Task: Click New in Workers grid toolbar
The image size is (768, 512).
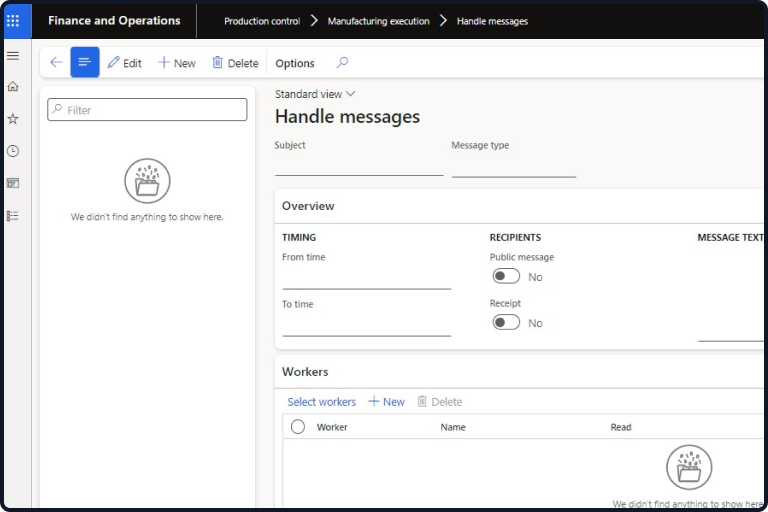Action: tap(386, 402)
